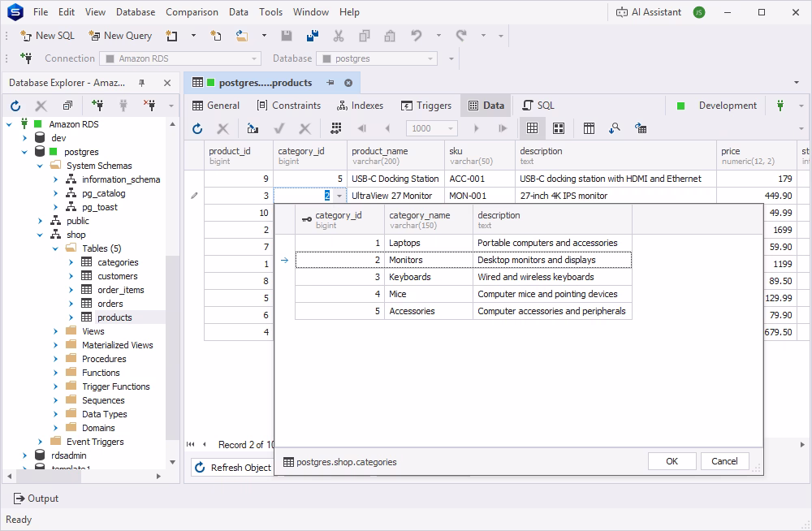Open the Tools menu
The width and height of the screenshot is (812, 531).
[271, 12]
